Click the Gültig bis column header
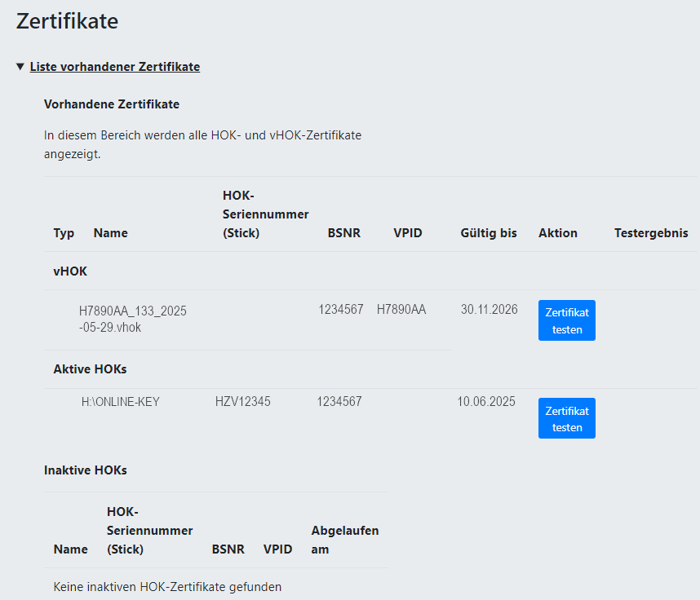This screenshot has width=700, height=600. tap(488, 233)
